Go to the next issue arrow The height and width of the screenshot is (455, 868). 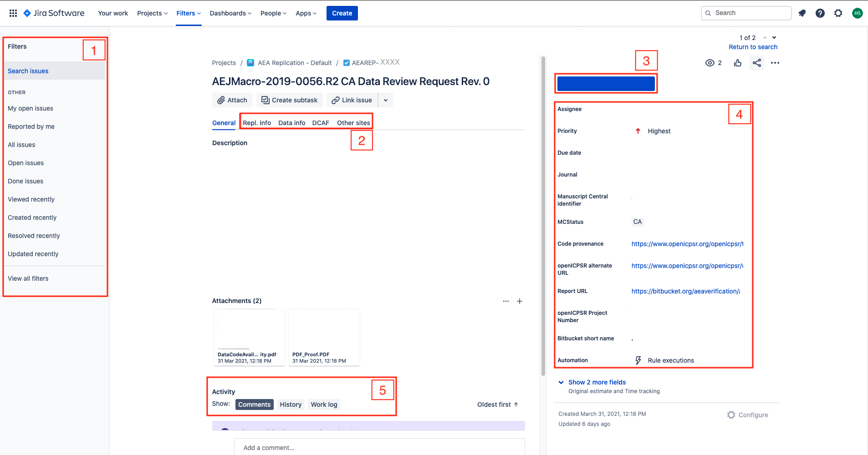coord(774,38)
